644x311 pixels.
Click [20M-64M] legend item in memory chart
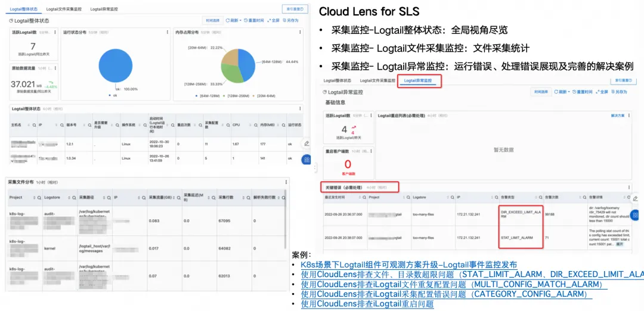[264, 95]
